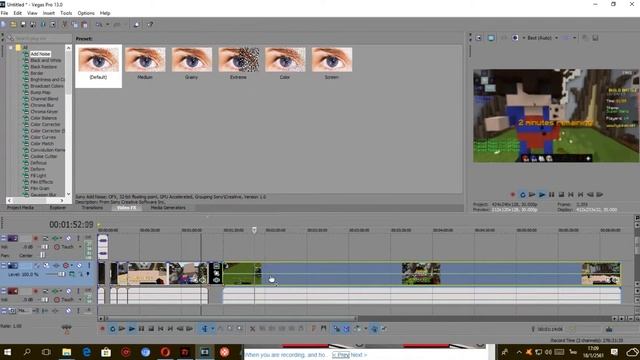Switch to Project Media tab

[20, 208]
